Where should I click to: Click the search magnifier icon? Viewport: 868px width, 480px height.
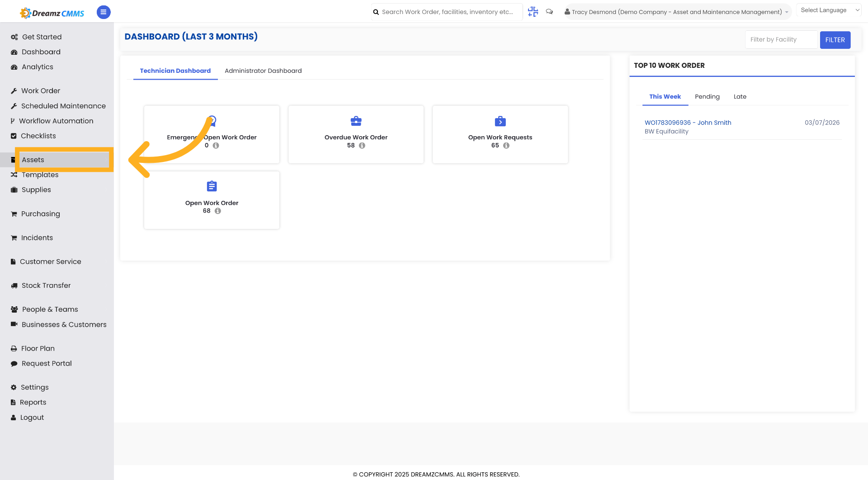coord(376,12)
